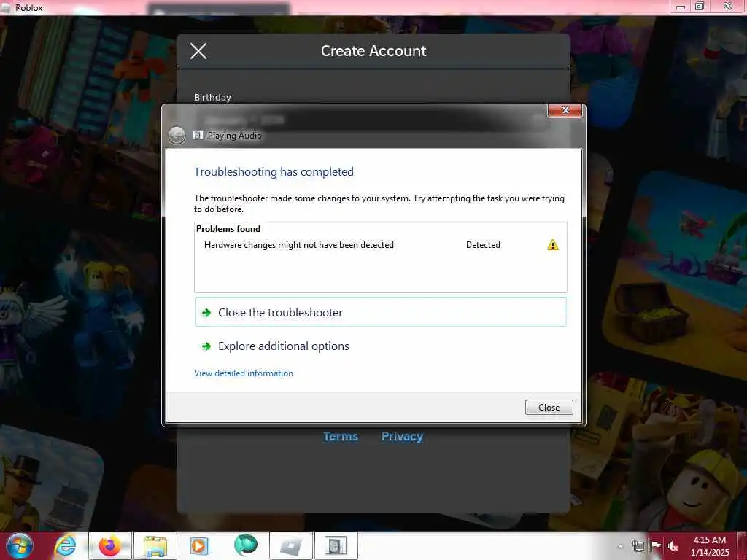
Task: Click the warning icon next to Detected
Action: point(552,245)
